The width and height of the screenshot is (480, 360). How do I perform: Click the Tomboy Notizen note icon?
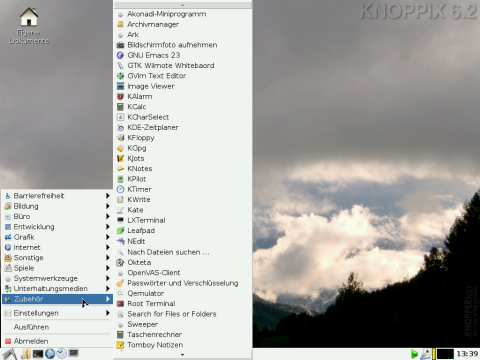[x=120, y=345]
